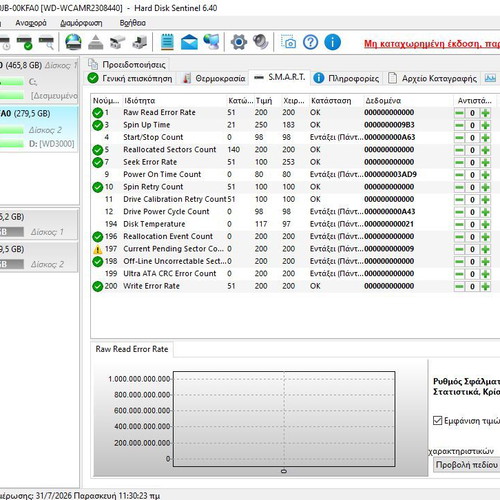Click the drive connected to computer toolbar icon
This screenshot has width=500, height=500.
[140, 43]
